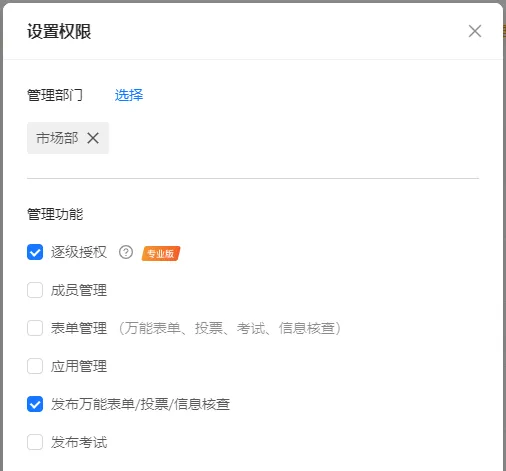Image resolution: width=506 pixels, height=471 pixels.
Task: Click the 管理功能 section heading
Action: tap(55, 214)
